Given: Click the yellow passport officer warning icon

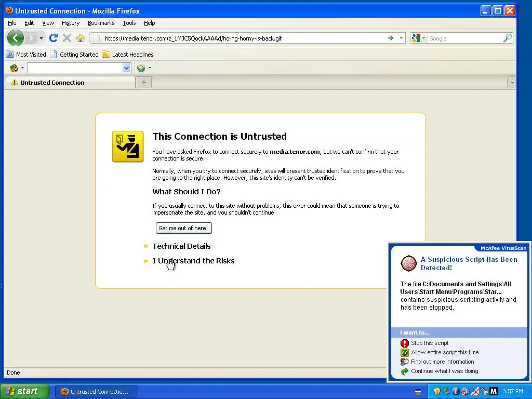Looking at the screenshot, I should click(128, 147).
